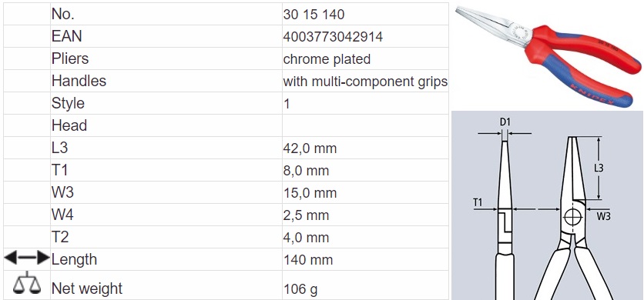Click the Net weight value 106 g
644x300 pixels.
(x=300, y=289)
